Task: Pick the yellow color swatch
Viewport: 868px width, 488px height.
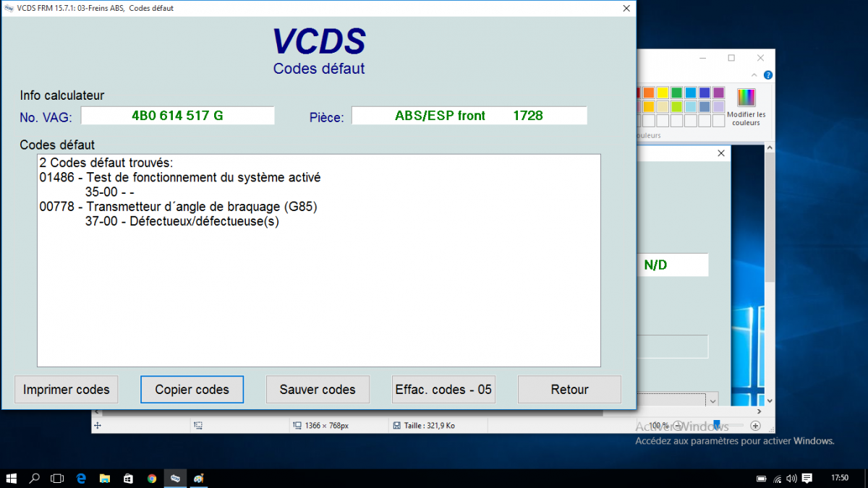Action: 663,93
